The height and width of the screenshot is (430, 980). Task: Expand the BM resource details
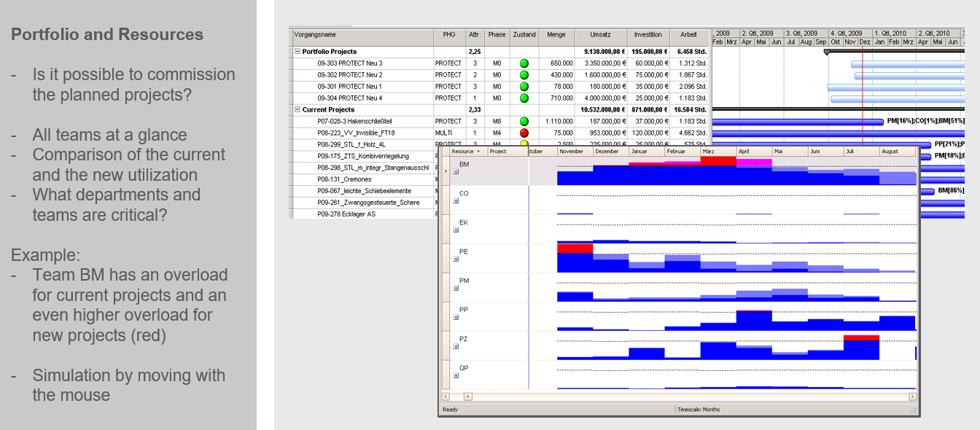455,172
